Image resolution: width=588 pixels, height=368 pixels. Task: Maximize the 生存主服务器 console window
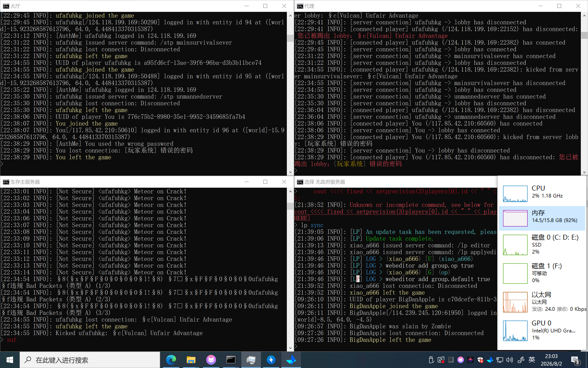[x=265, y=182]
